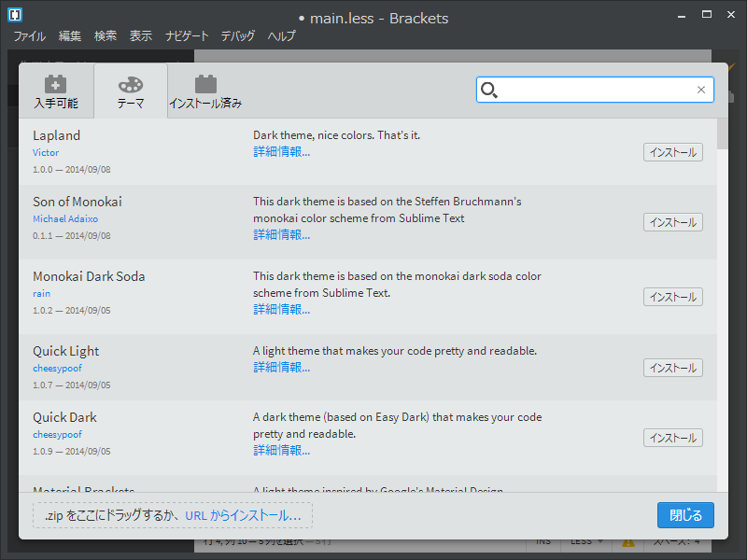This screenshot has height=560, width=747.
Task: Open the 編集 menu
Action: click(70, 36)
